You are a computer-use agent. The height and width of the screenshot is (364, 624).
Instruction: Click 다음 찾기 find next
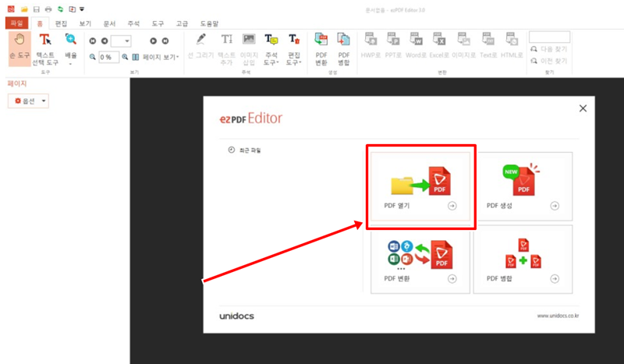pos(549,49)
